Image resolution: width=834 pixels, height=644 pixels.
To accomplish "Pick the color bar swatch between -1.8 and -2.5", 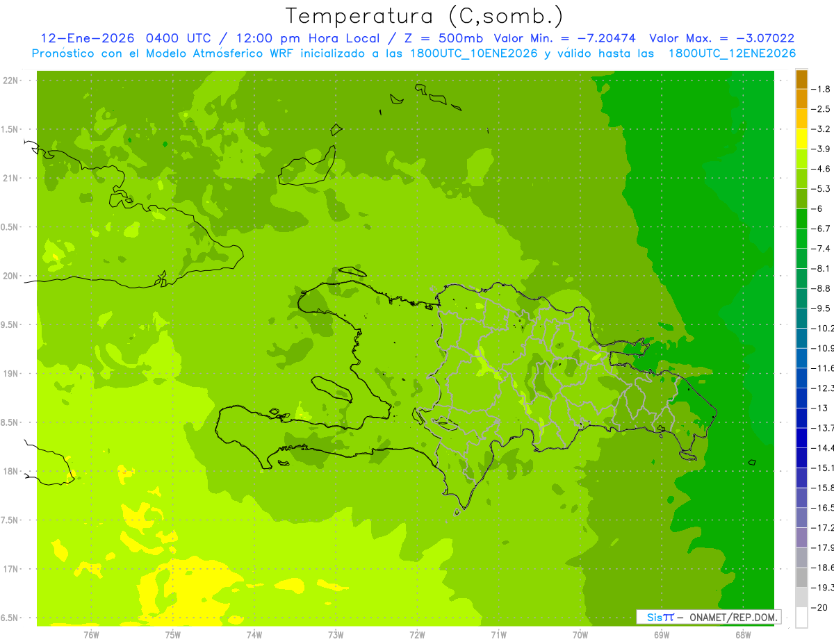I will tap(801, 99).
